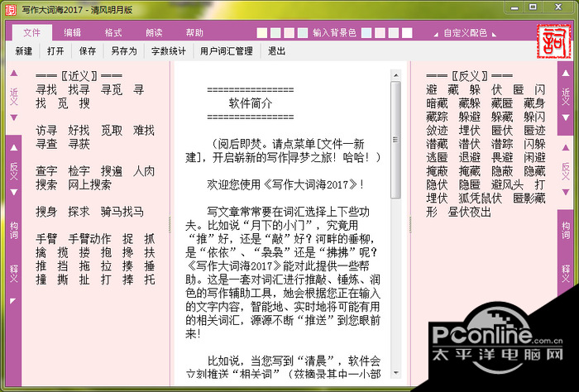This screenshot has height=392, width=579.
Task: Click the triangle left of 自定义配色
Action: [x=436, y=35]
